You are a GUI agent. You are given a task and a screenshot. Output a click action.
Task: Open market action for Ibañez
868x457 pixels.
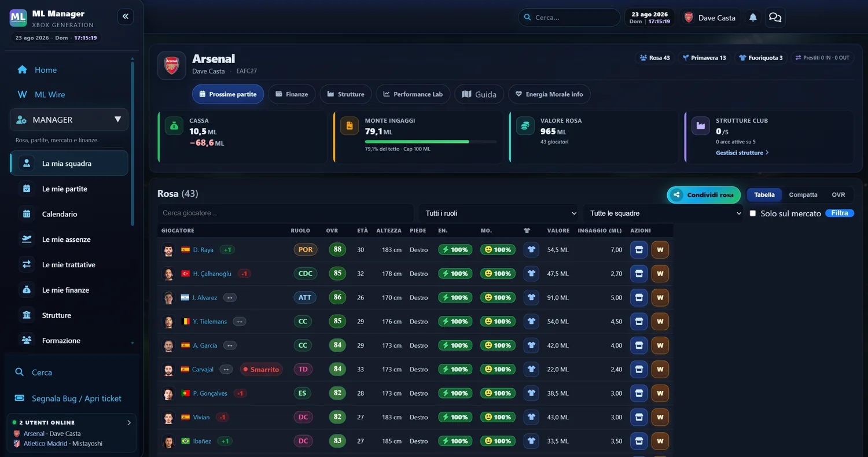pyautogui.click(x=639, y=441)
